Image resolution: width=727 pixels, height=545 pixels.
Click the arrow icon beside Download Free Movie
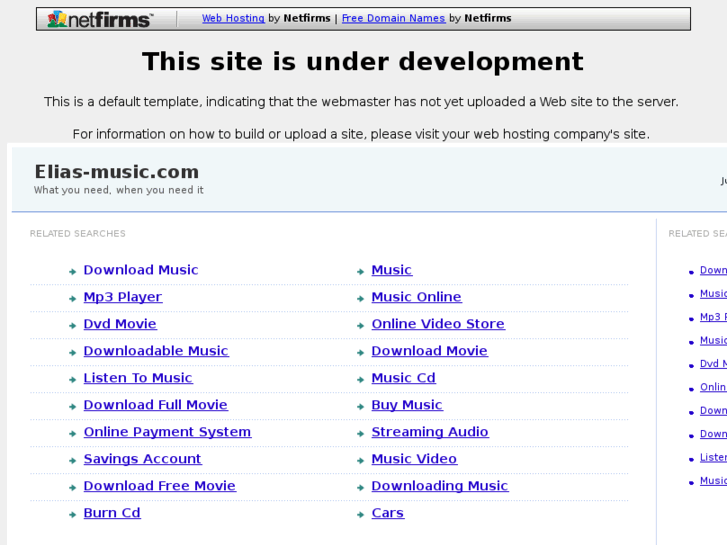pyautogui.click(x=72, y=487)
